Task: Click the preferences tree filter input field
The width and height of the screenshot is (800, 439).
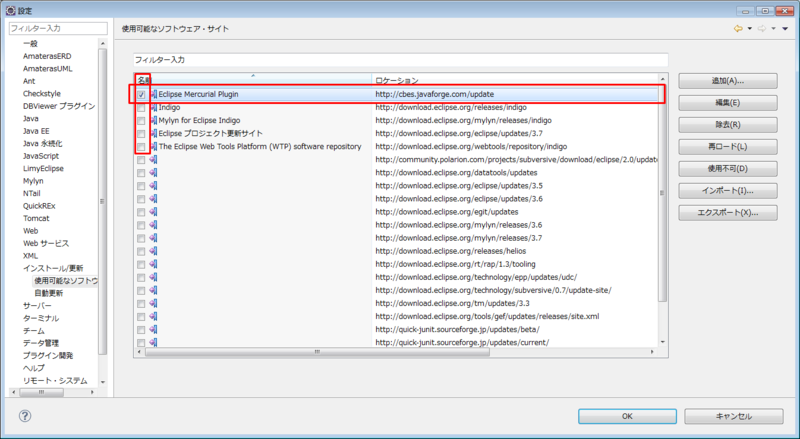Action: pyautogui.click(x=58, y=29)
